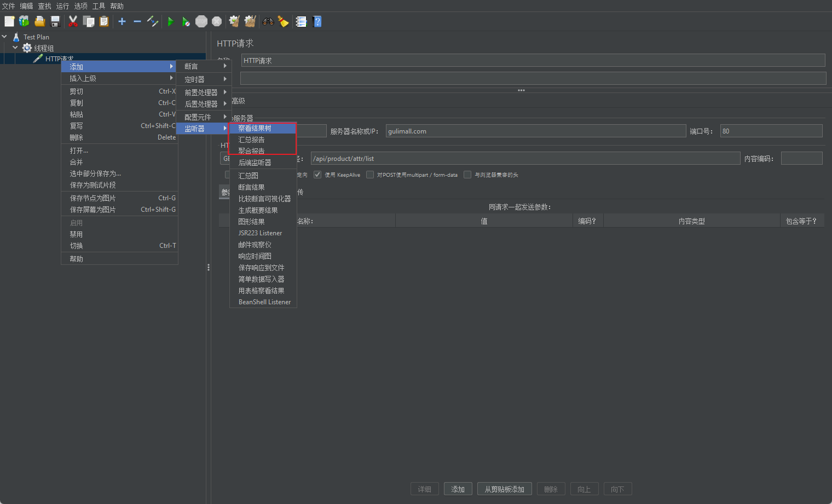Open Search with binoculars icon
Screen dimensions: 832x504
[x=268, y=21]
